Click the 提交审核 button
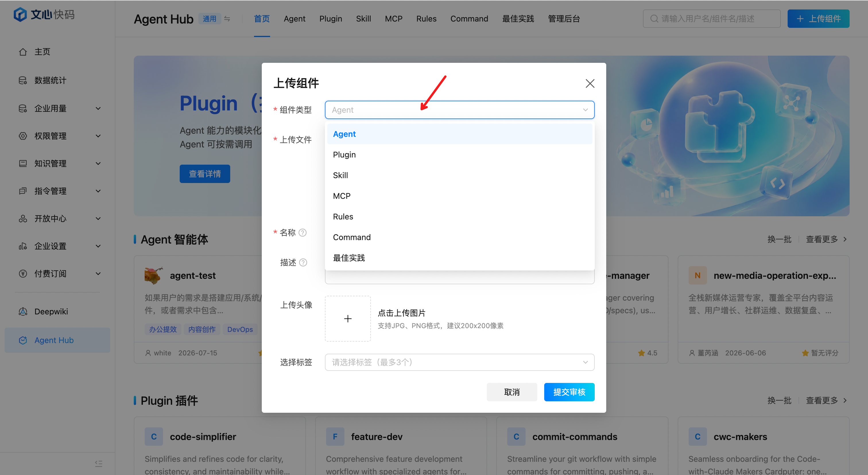 coord(569,392)
